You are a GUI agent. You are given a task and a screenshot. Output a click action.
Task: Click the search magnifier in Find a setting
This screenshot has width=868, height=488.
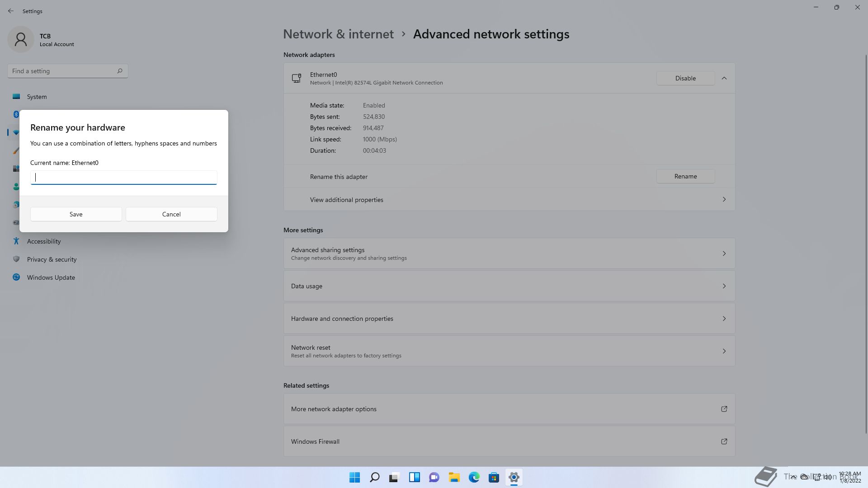(x=120, y=71)
